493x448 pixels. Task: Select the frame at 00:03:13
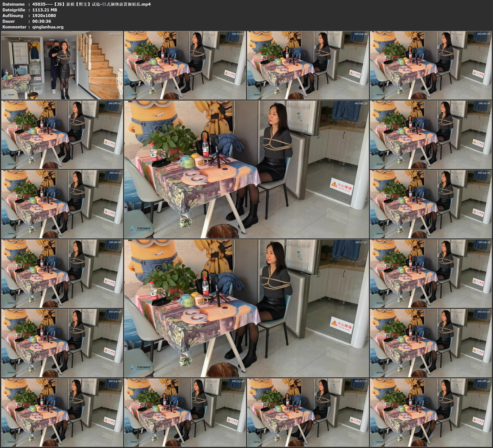click(185, 65)
